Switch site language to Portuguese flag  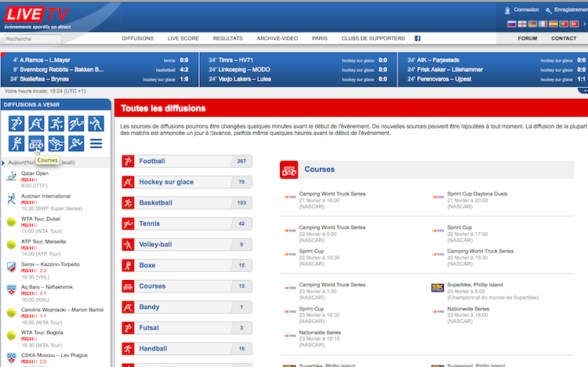coord(564,24)
